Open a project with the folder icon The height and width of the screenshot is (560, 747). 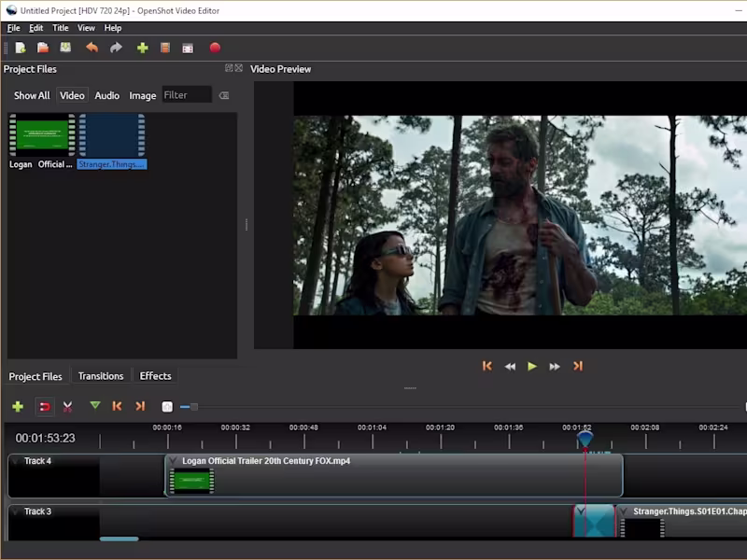pos(43,48)
